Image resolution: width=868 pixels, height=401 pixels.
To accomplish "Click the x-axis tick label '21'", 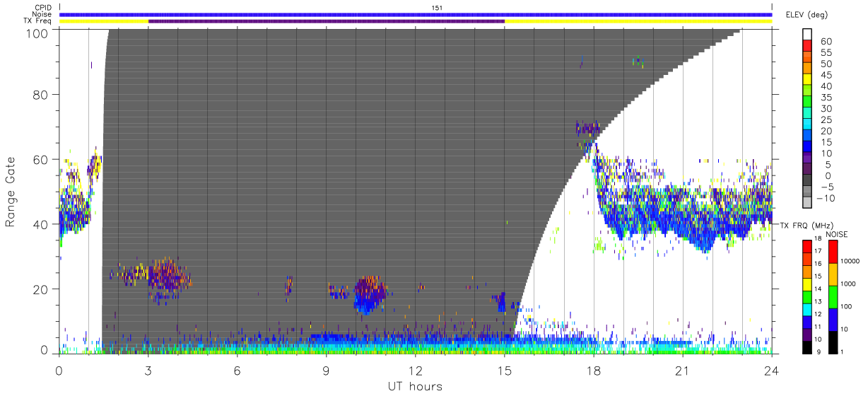I will pyautogui.click(x=683, y=371).
